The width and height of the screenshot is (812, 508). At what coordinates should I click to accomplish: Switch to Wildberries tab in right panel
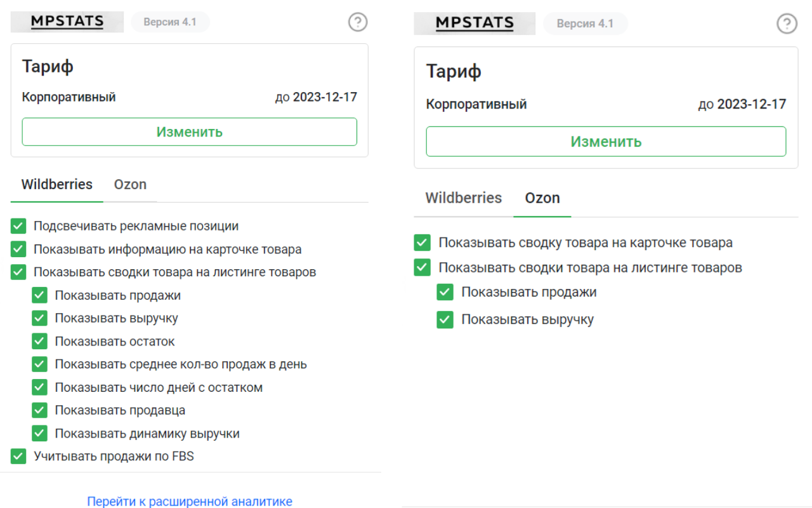click(x=464, y=198)
